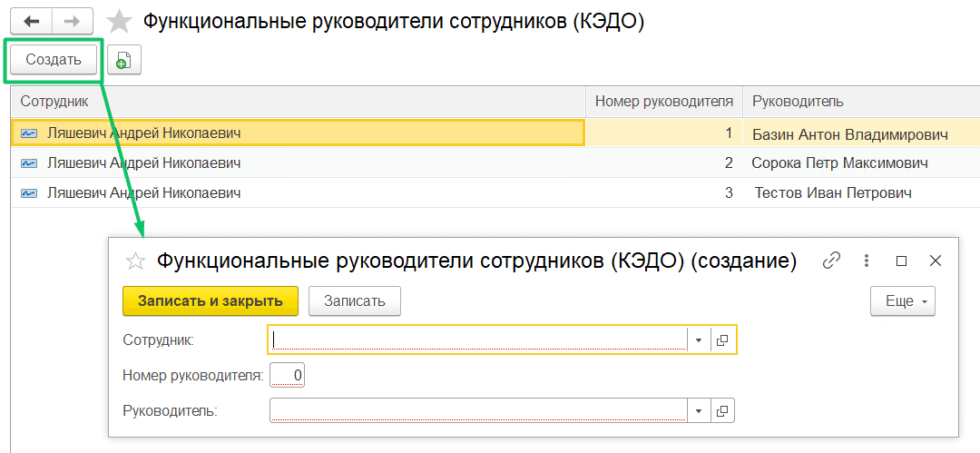Screen dimensions: 980x453
Task: Add list to favorites with gray star
Action: [x=119, y=22]
